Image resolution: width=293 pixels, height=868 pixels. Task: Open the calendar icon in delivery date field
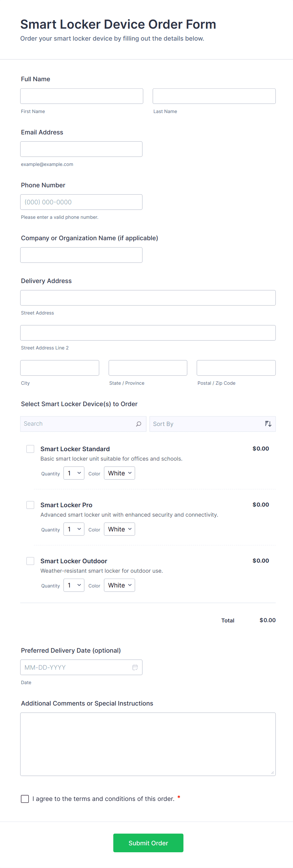tap(135, 667)
